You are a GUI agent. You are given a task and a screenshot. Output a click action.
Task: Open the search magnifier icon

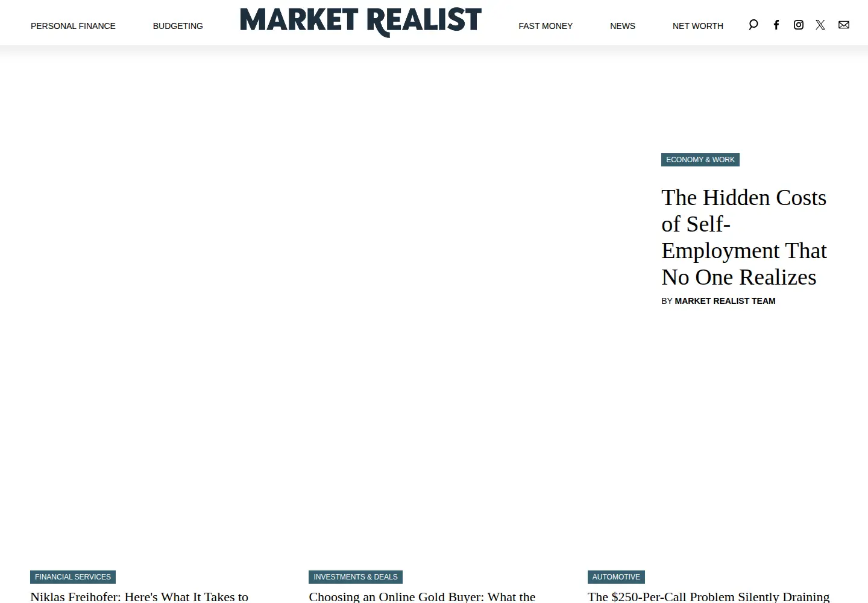[753, 25]
